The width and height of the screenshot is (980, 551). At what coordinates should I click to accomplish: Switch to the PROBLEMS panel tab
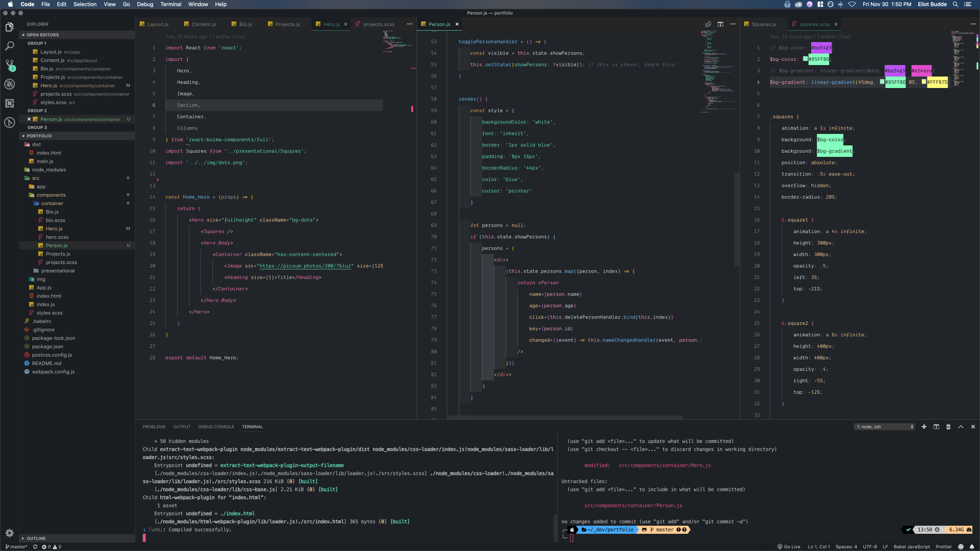154,427
